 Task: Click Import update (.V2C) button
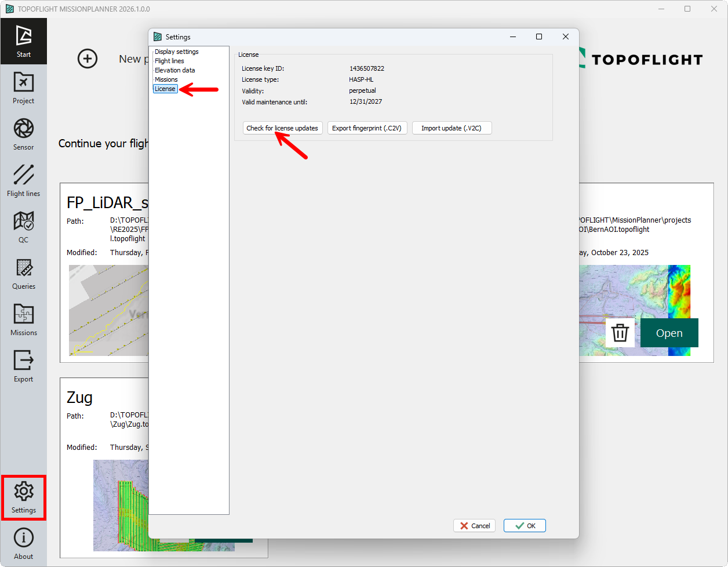tap(452, 128)
